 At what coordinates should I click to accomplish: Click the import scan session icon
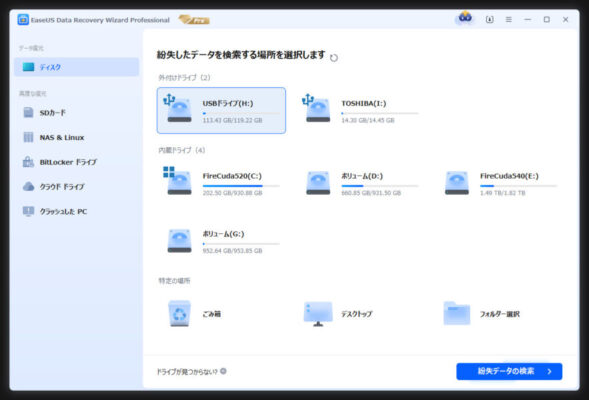coord(489,20)
